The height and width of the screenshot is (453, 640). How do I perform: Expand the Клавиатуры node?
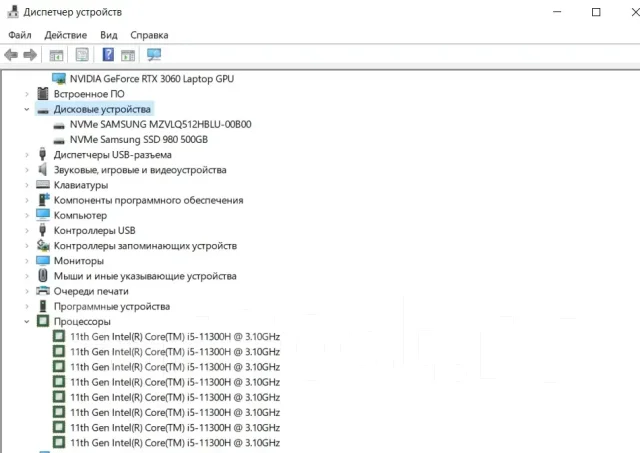27,185
